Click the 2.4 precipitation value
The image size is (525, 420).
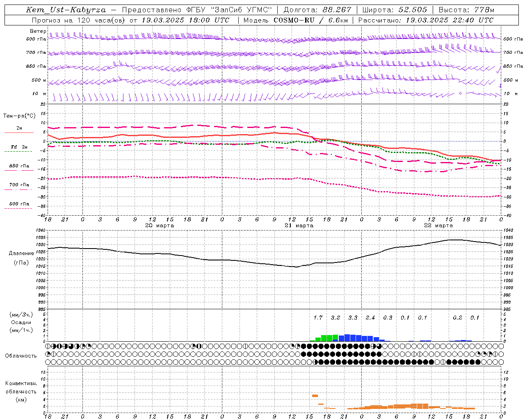(x=370, y=317)
